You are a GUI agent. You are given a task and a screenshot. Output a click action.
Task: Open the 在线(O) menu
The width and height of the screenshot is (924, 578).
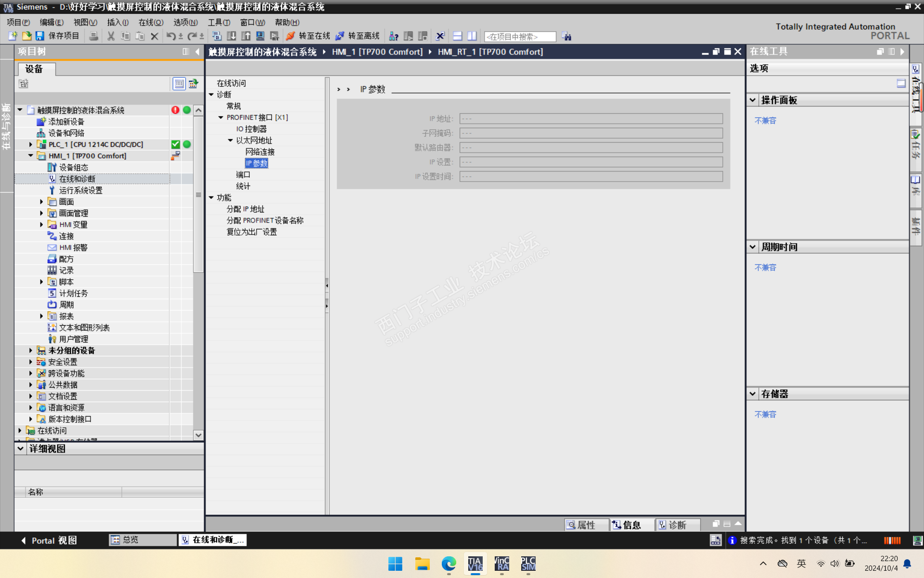click(151, 22)
